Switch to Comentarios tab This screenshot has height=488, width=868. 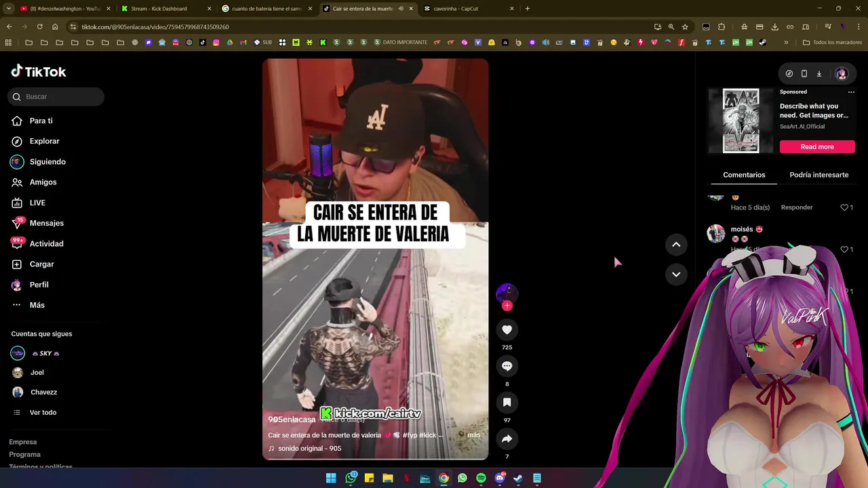[744, 175]
